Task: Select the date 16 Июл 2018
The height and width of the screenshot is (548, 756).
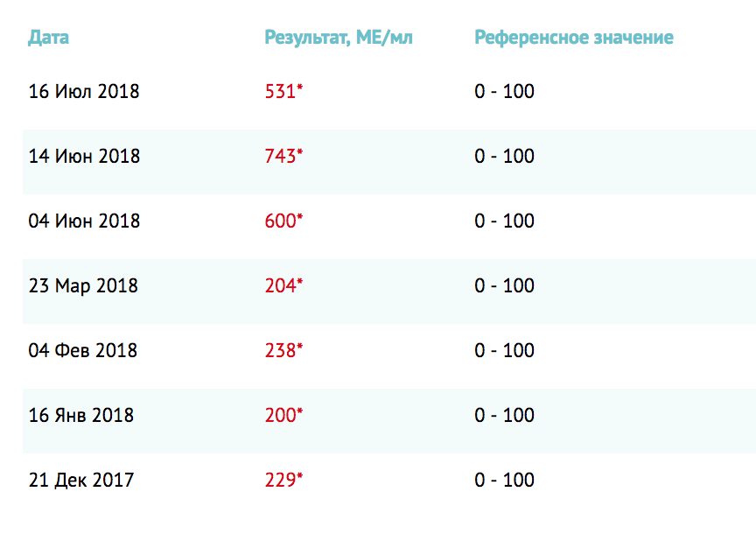Action: 84,91
